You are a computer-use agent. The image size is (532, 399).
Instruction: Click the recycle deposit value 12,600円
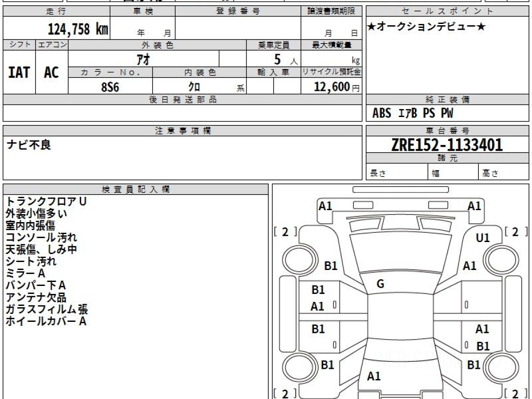coord(337,86)
